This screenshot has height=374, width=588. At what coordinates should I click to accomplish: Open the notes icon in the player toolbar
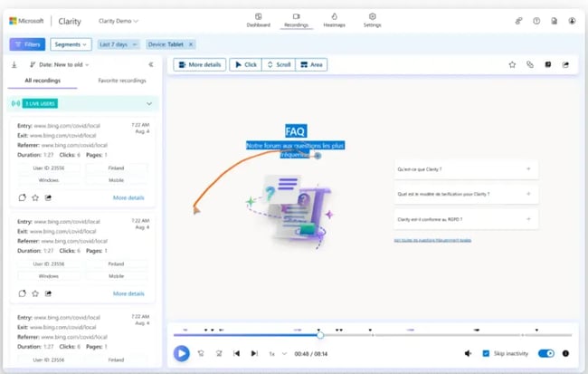coord(548,64)
